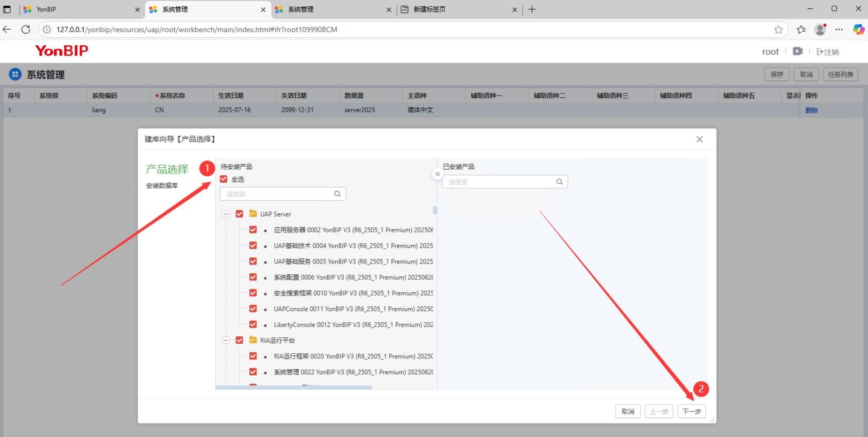Click the bookmark star in the address bar
This screenshot has width=868, height=437.
[779, 29]
